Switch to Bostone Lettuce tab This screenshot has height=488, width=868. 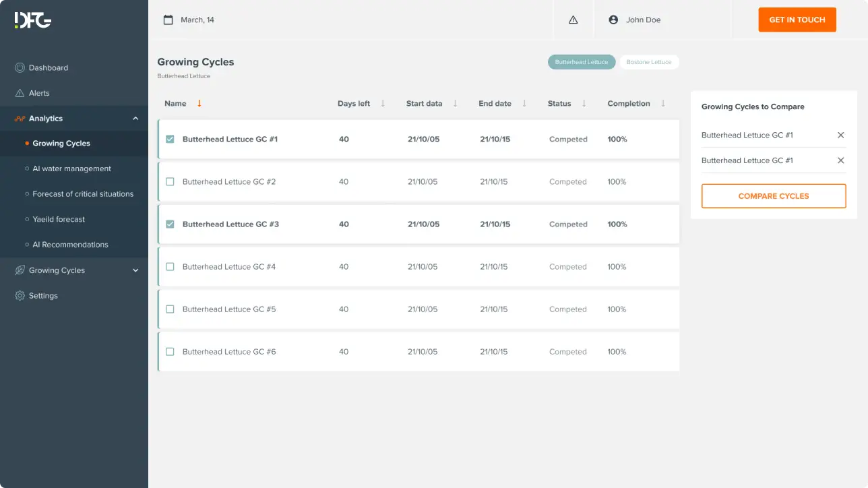(x=649, y=62)
